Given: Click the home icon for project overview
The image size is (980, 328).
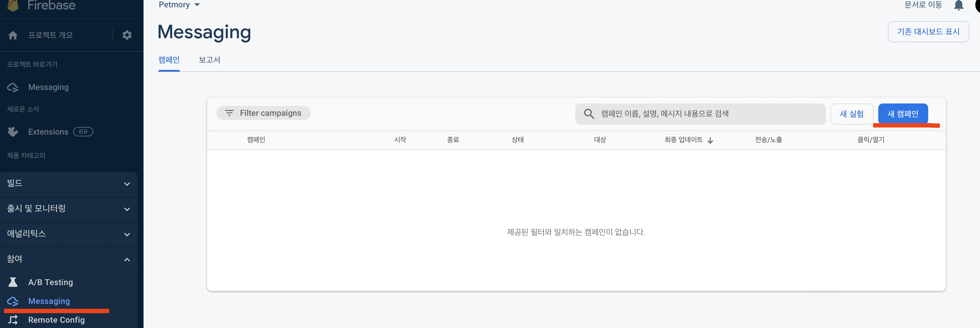Looking at the screenshot, I should tap(13, 35).
